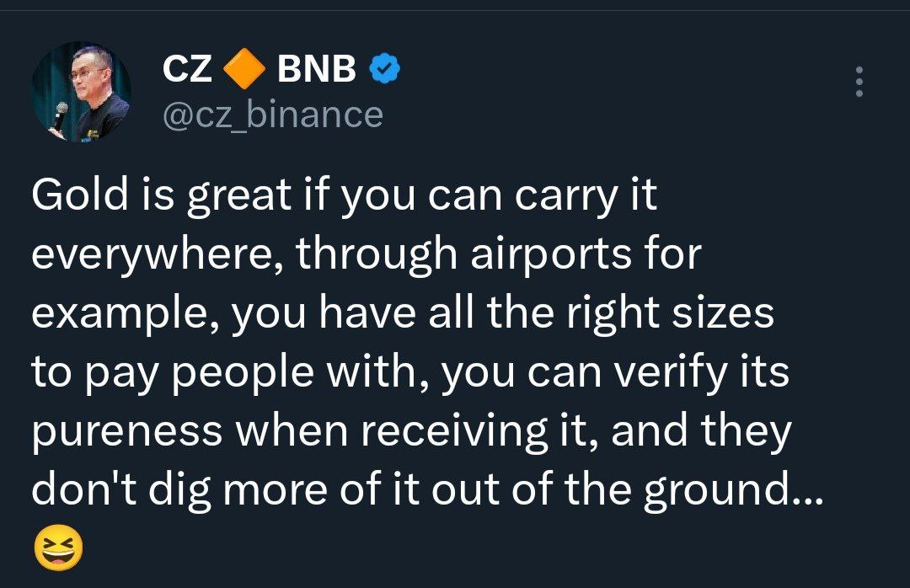Click the word "ground..." ending the tweet

730,492
